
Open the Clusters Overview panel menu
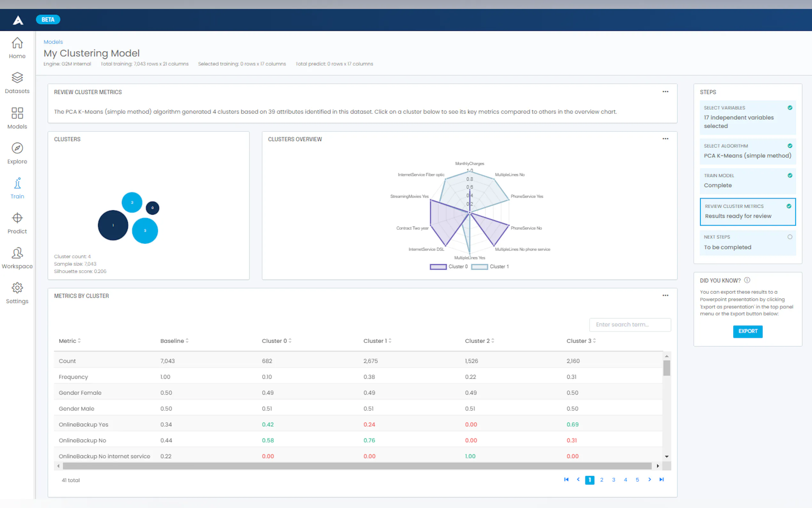point(666,139)
